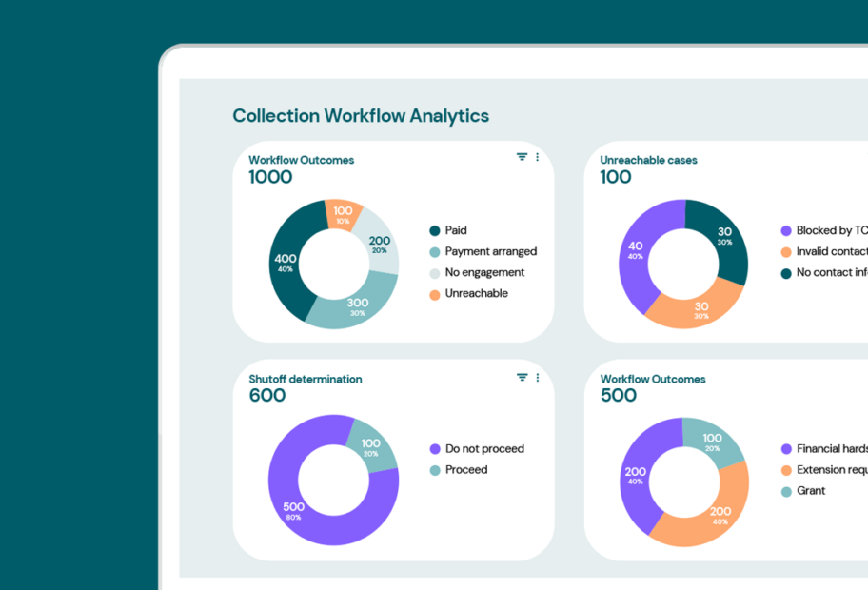The height and width of the screenshot is (590, 868).
Task: Click the Invalid contact legend dot
Action: (x=787, y=251)
